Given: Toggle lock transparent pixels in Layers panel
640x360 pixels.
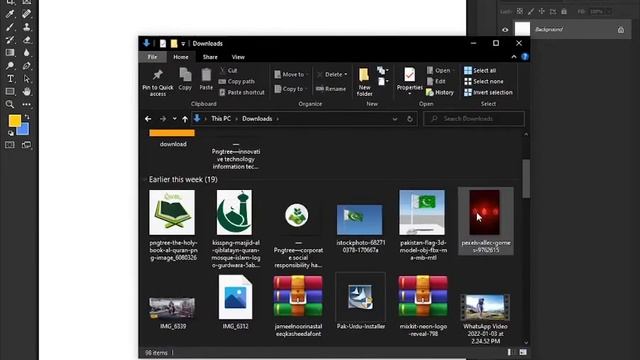Looking at the screenshot, I should point(520,12).
